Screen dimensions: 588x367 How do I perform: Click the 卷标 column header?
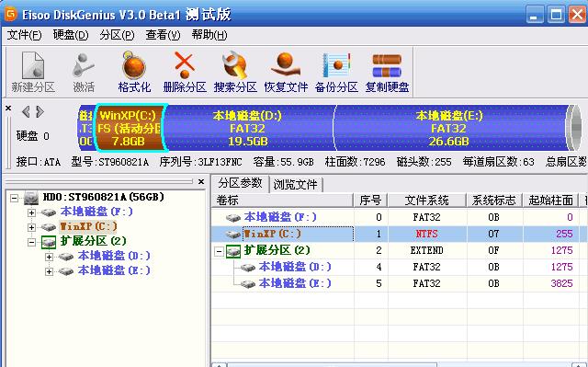point(283,200)
